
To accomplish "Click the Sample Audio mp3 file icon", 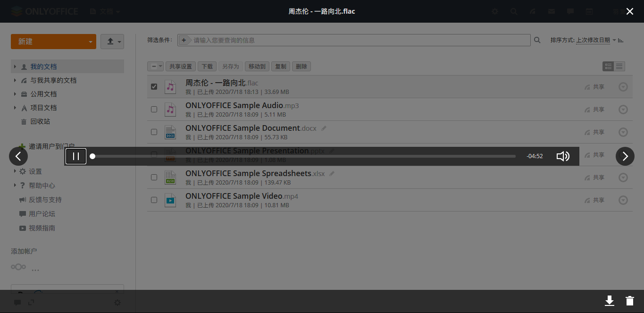I will click(170, 110).
